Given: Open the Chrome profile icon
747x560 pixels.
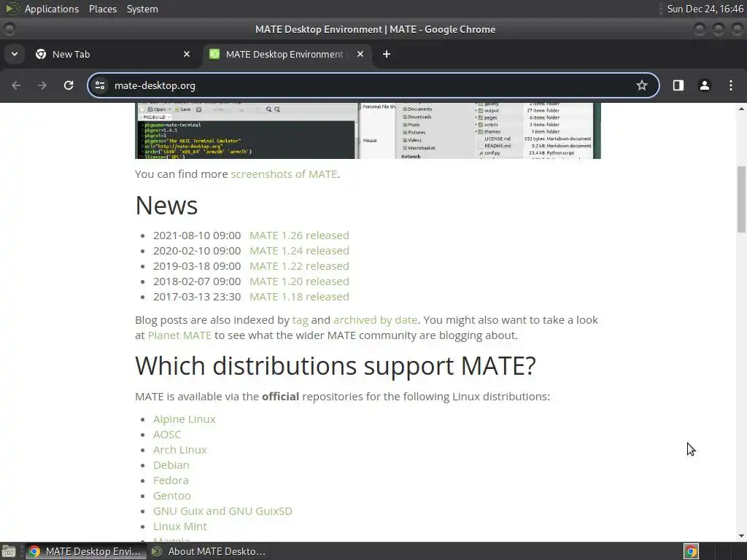Looking at the screenshot, I should click(704, 85).
